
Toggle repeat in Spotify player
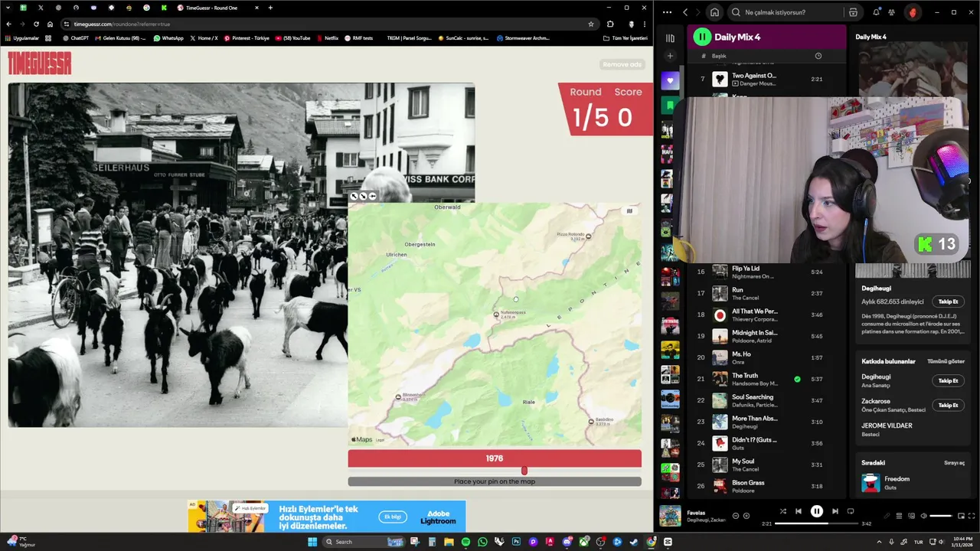(850, 511)
